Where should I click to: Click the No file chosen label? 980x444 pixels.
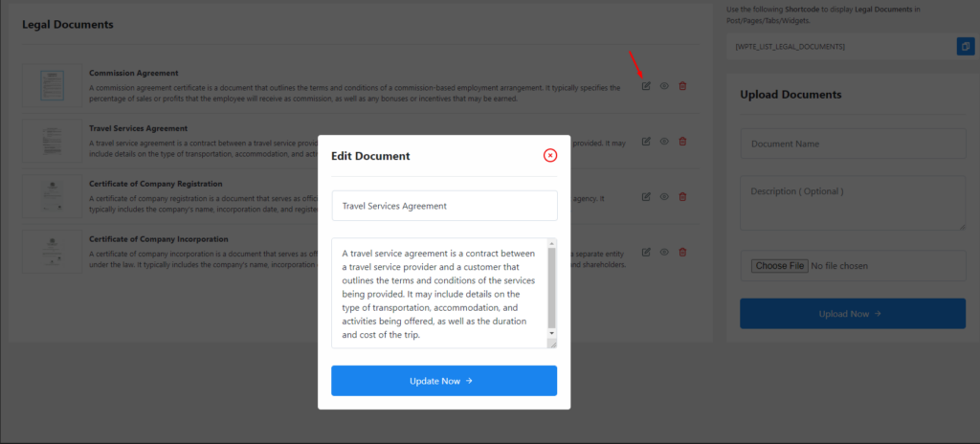tap(839, 266)
